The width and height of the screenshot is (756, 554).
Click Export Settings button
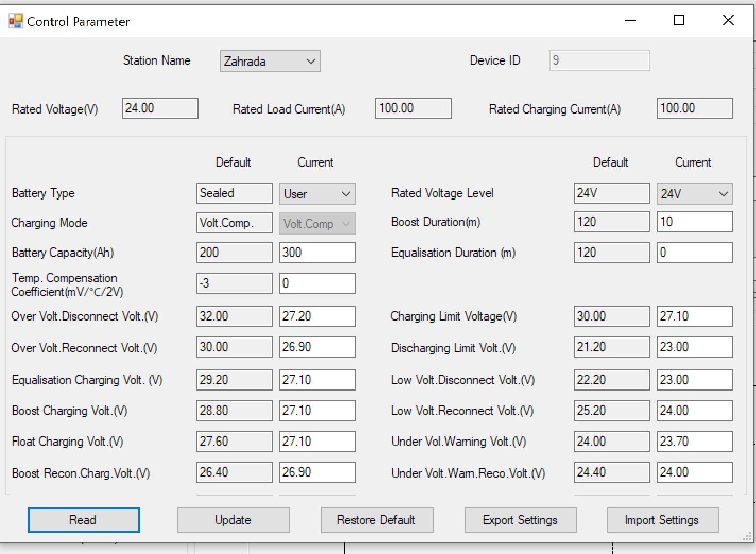tap(520, 520)
